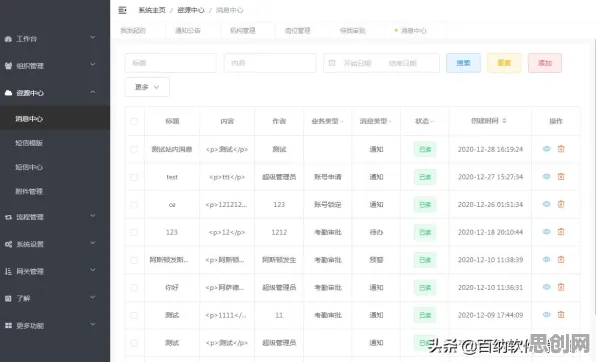Click the 组织管理 icon in the sidebar
This screenshot has width=596, height=362.
click(x=8, y=66)
